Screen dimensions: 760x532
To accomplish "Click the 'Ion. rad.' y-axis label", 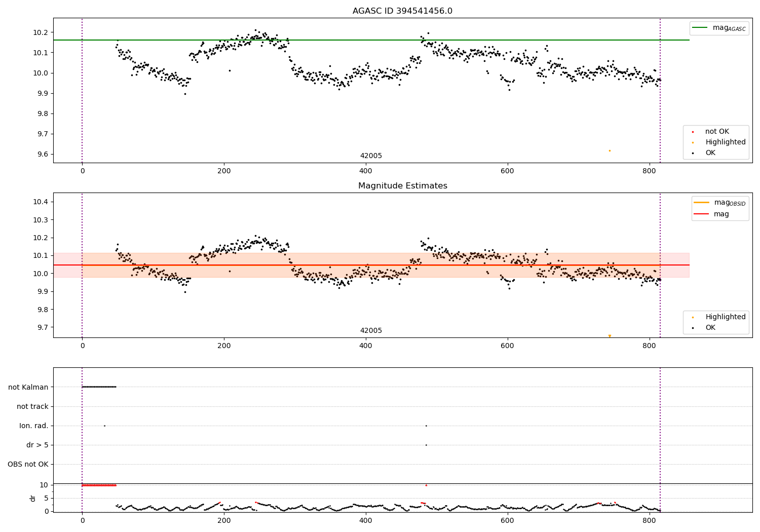I will click(x=34, y=426).
